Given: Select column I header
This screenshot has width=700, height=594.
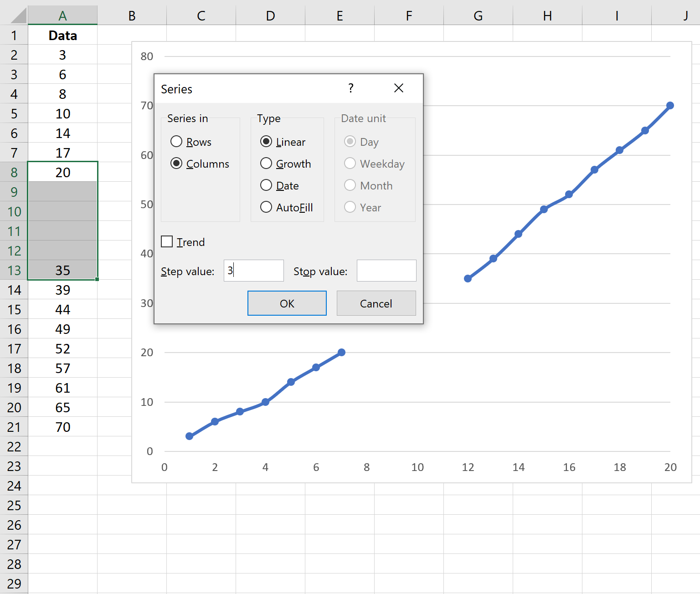Looking at the screenshot, I should pos(617,16).
